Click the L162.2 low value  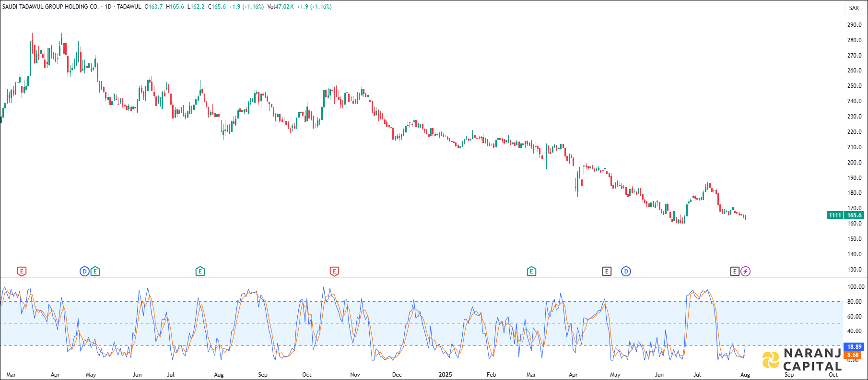pos(196,7)
